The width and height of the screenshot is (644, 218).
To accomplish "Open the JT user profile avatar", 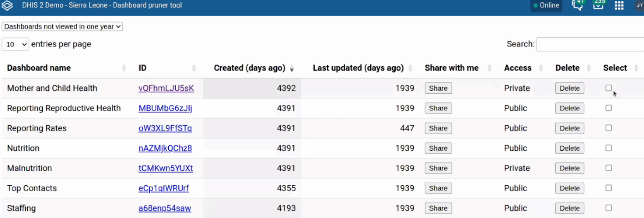I will [x=639, y=6].
